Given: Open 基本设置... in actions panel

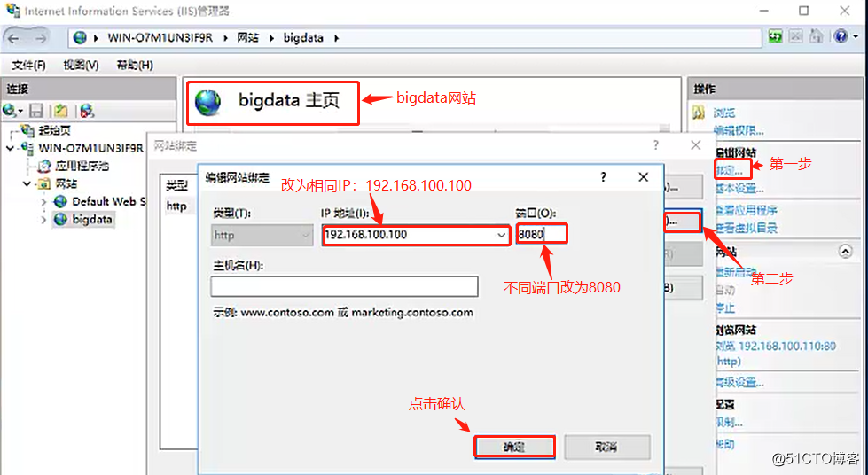Looking at the screenshot, I should point(739,189).
